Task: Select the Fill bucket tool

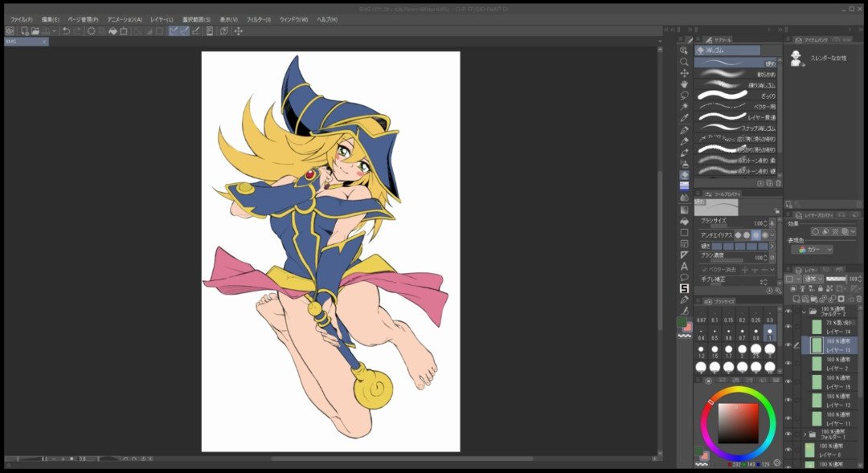Action: click(x=684, y=221)
